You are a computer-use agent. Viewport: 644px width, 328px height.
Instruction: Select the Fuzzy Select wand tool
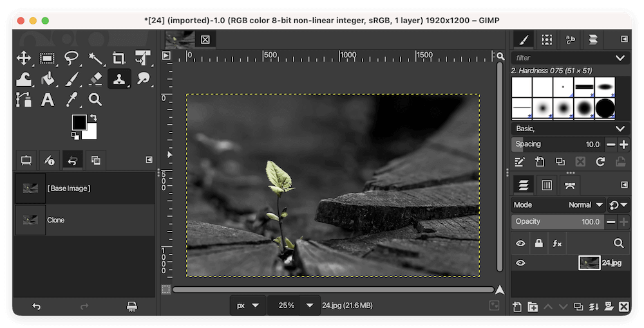click(95, 59)
